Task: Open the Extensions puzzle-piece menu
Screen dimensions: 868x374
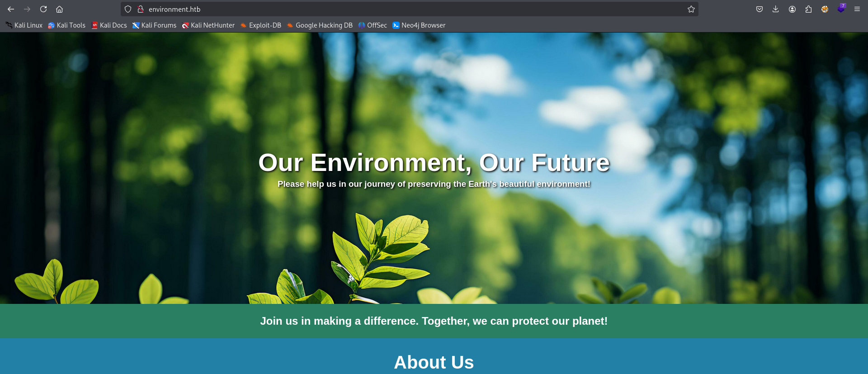Action: coord(808,9)
